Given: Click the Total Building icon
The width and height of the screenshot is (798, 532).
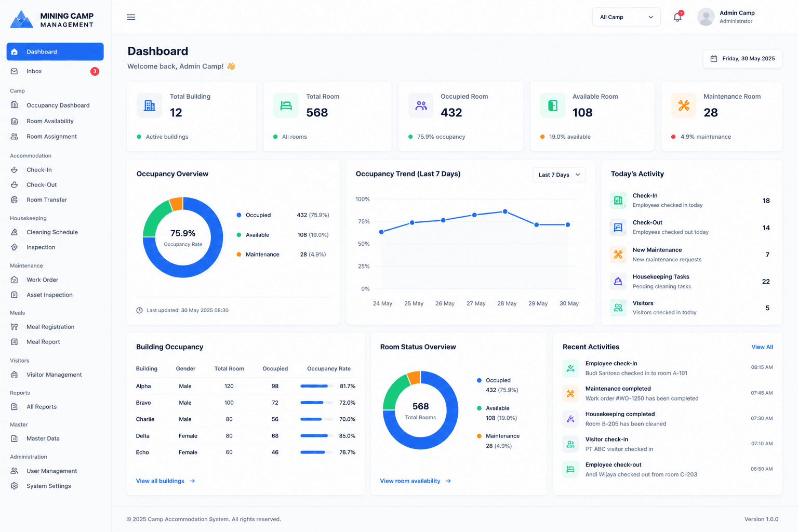Looking at the screenshot, I should pyautogui.click(x=150, y=105).
